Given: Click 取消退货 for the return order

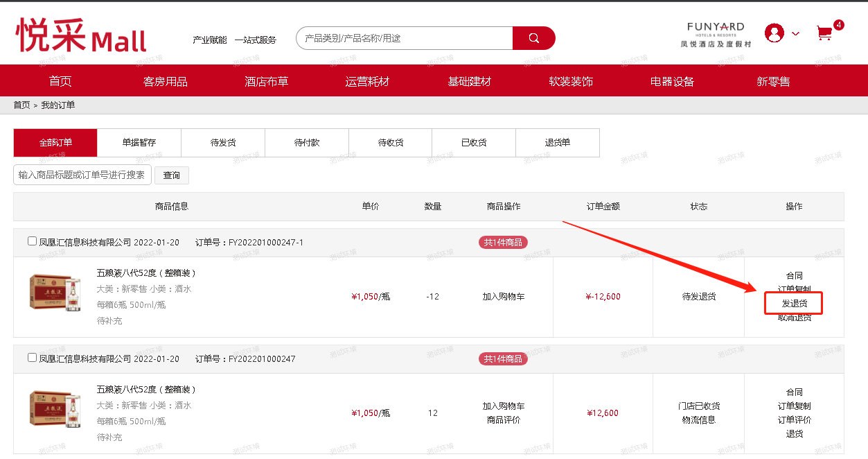Looking at the screenshot, I should click(x=795, y=318).
